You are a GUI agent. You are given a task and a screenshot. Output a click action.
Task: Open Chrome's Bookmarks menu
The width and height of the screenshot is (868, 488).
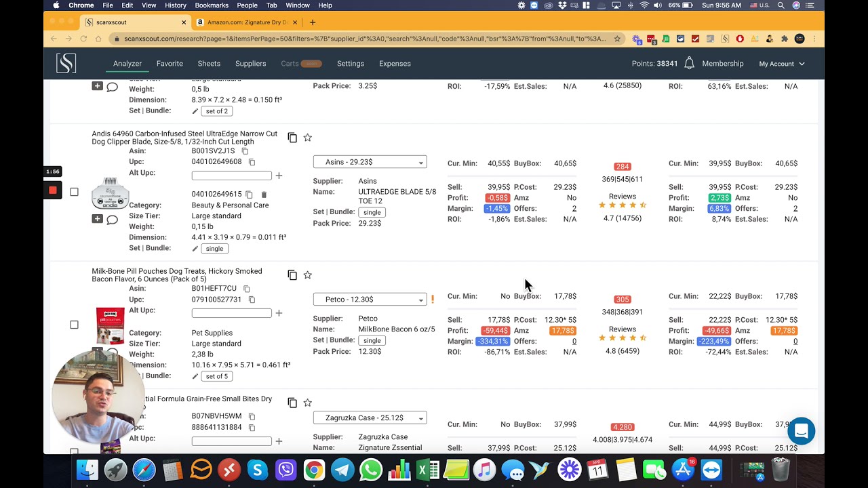[212, 5]
